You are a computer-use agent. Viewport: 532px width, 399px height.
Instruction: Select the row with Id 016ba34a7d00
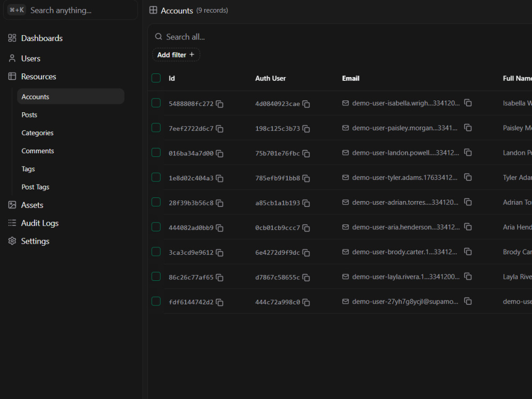tap(156, 152)
